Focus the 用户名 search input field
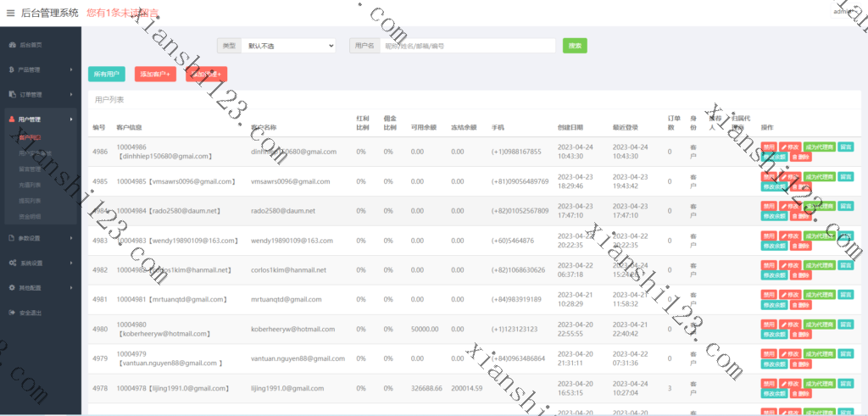The image size is (868, 416). [468, 46]
